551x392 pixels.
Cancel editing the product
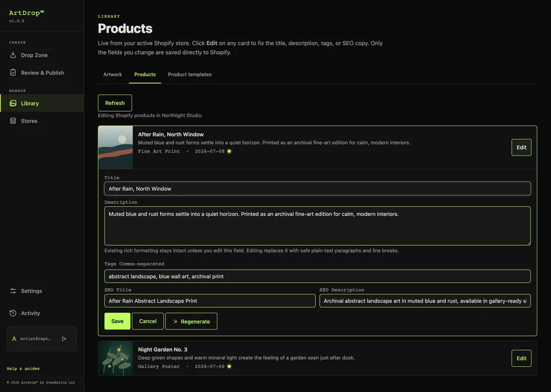click(148, 321)
